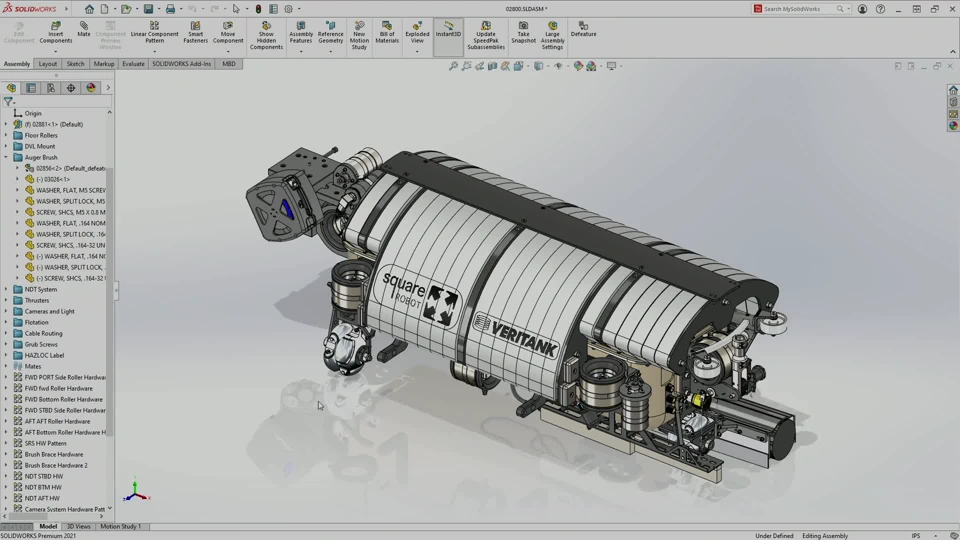Click Take Snapshot
960x540 pixels.
coord(523,32)
